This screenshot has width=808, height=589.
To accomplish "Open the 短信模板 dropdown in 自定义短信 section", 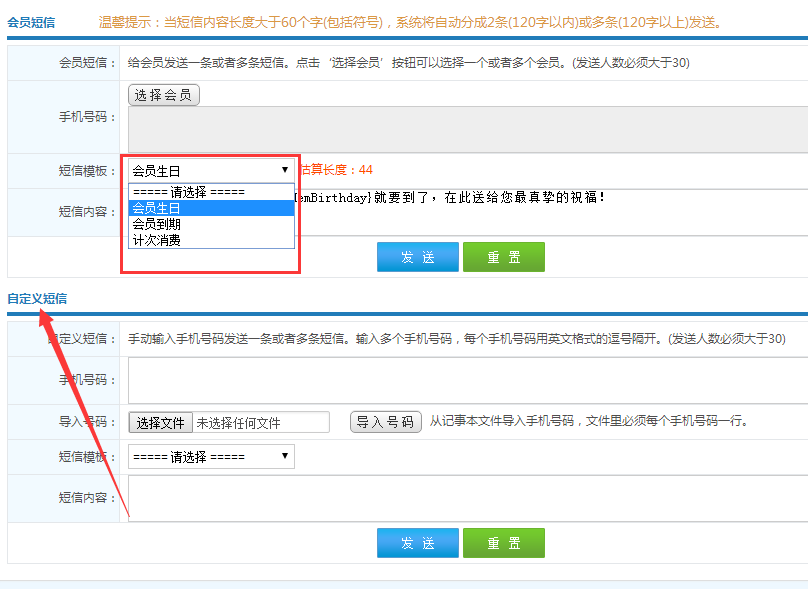I will click(x=210, y=456).
